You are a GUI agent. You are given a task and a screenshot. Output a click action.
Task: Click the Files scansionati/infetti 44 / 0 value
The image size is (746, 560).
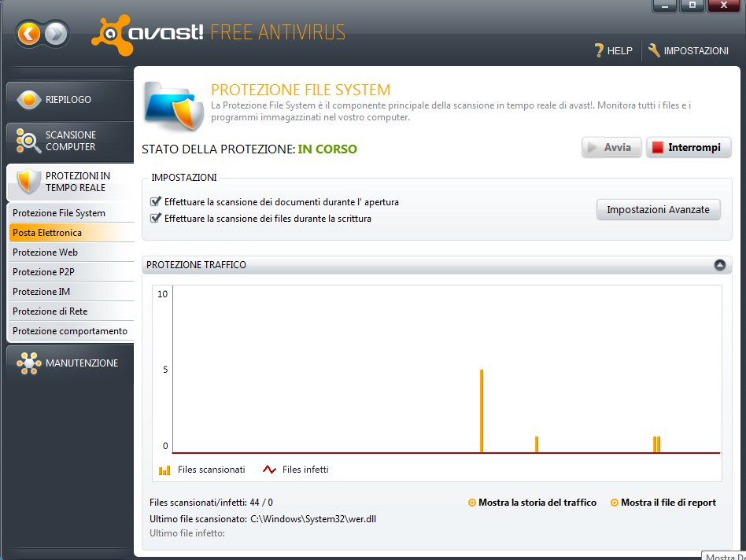261,503
